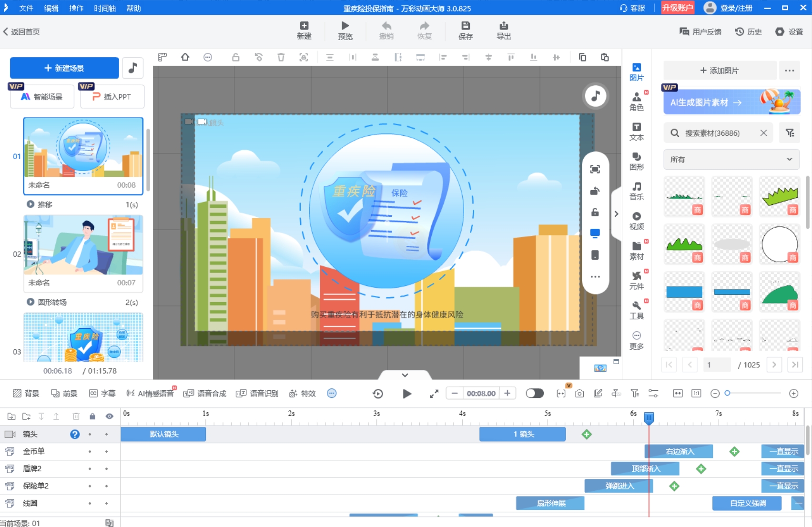
Task: Open the 角色 (character) panel
Action: click(636, 101)
